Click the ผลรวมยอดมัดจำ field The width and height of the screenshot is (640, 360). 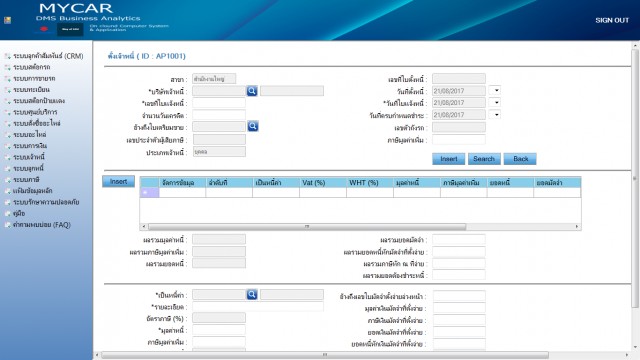click(x=459, y=240)
